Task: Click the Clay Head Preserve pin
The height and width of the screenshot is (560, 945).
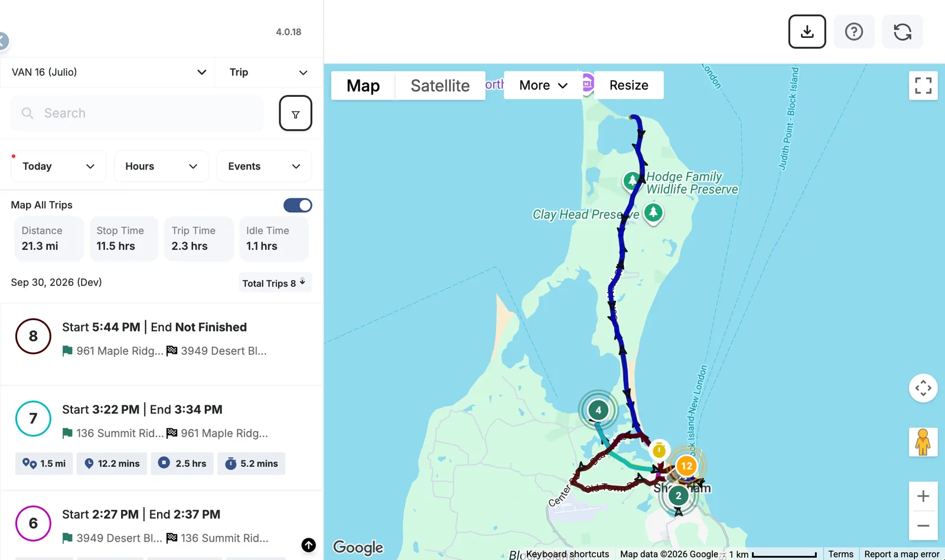Action: click(653, 213)
